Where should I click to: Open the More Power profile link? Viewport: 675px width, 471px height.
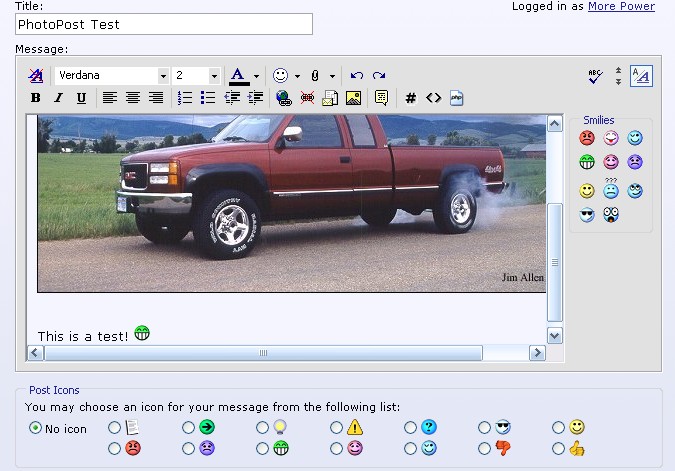[621, 6]
